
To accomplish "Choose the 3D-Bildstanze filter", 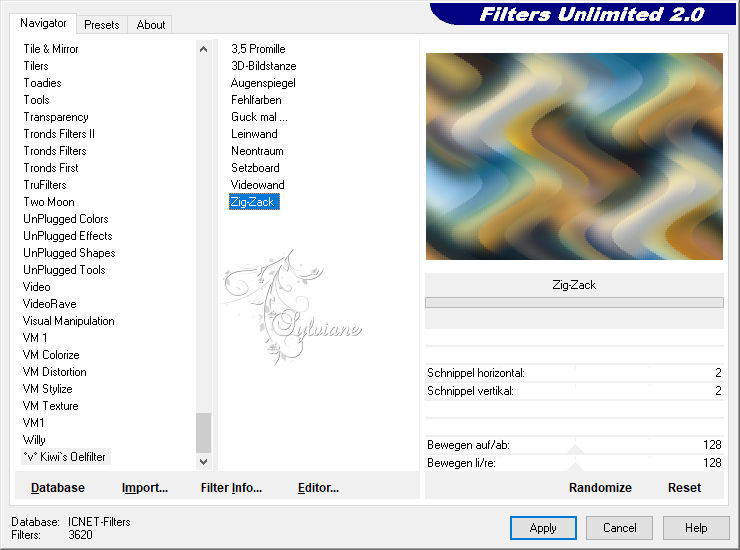I will click(264, 66).
